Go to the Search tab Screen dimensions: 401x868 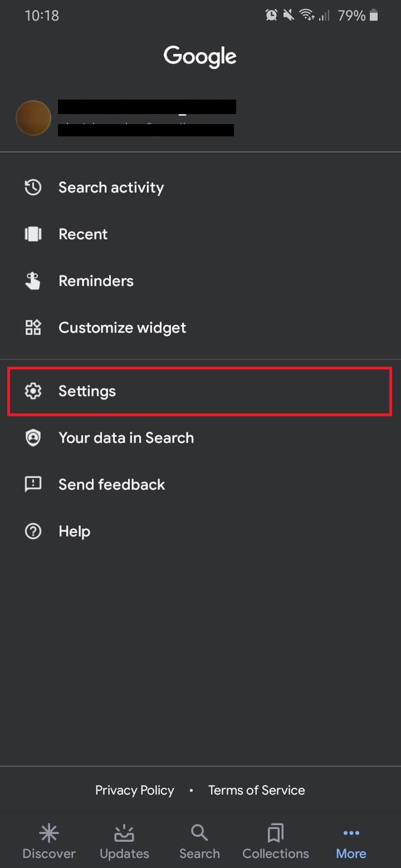pos(199,842)
